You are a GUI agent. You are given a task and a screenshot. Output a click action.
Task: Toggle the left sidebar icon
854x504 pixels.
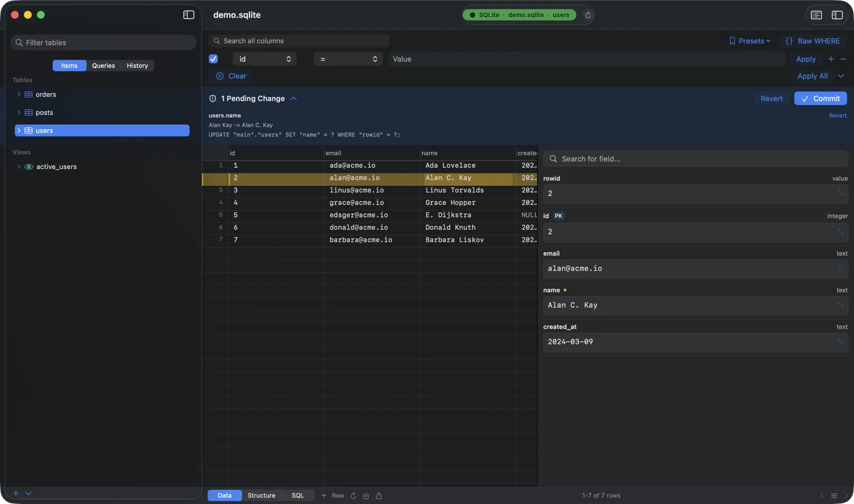(x=188, y=15)
